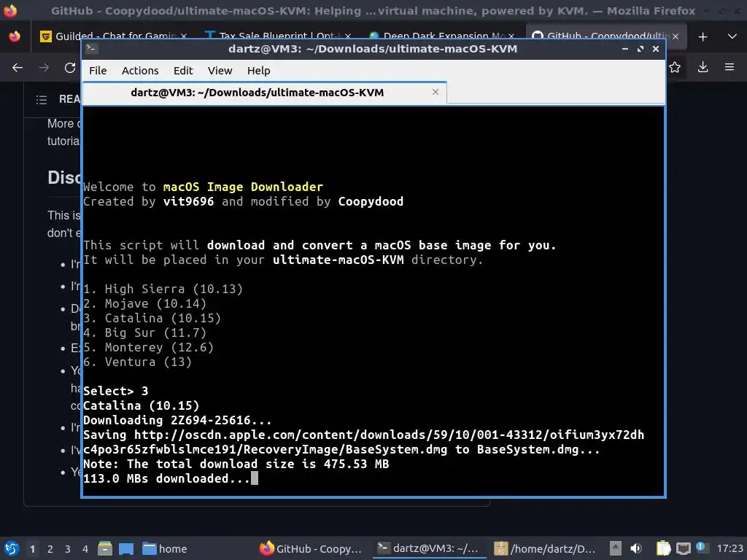
Task: Open the Actions menu in the terminal
Action: (x=140, y=71)
